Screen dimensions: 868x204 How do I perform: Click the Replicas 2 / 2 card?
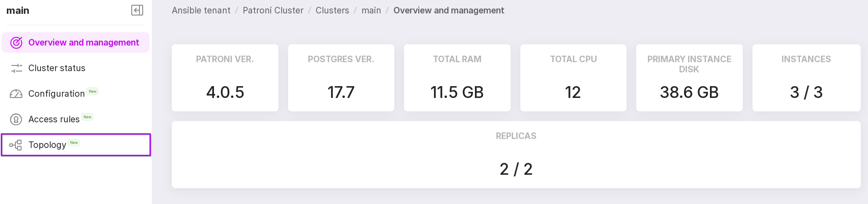tap(515, 155)
